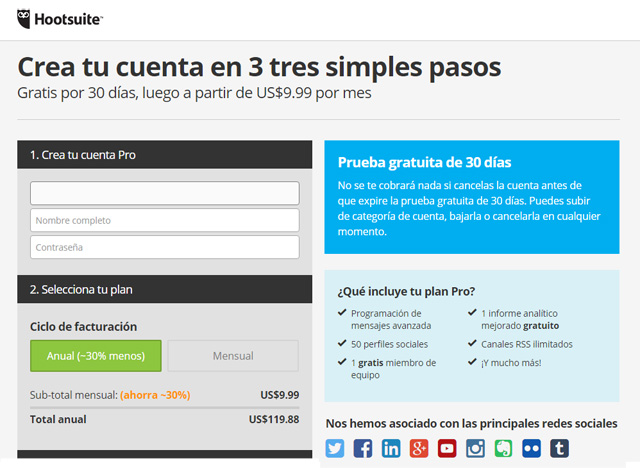Click the Nombre completo field
Viewport: 640px width, 468px height.
[164, 220]
